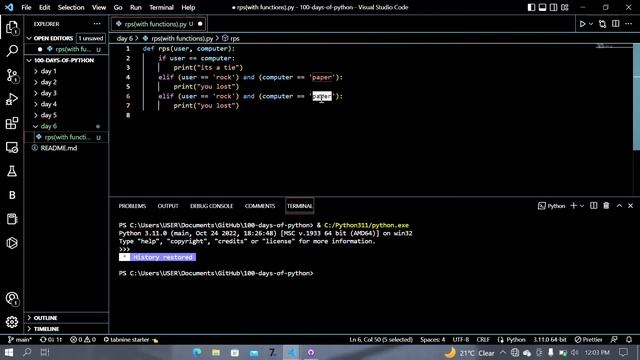This screenshot has height=360, width=640.
Task: Switch to the PROBLEMS panel tab
Action: (132, 206)
